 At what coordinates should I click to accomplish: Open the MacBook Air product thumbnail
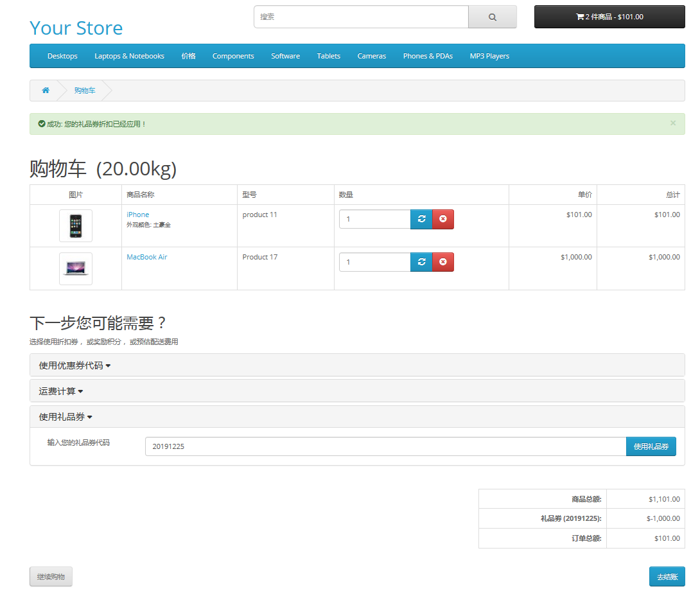pos(76,268)
